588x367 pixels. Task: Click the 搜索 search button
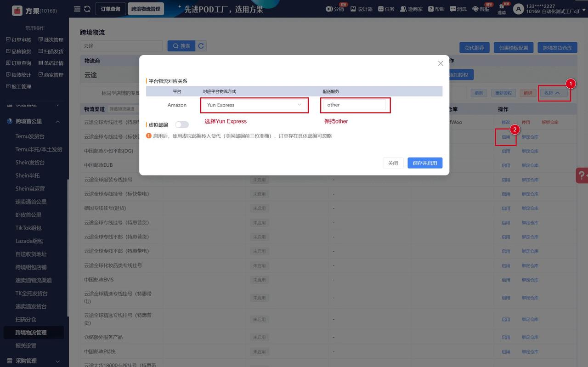point(181,46)
